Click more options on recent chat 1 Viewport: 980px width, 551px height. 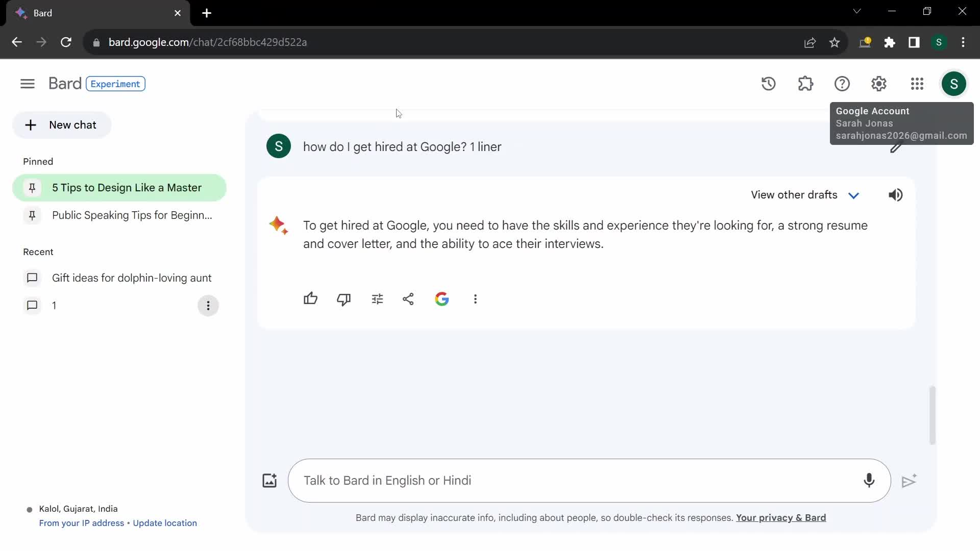(x=208, y=306)
